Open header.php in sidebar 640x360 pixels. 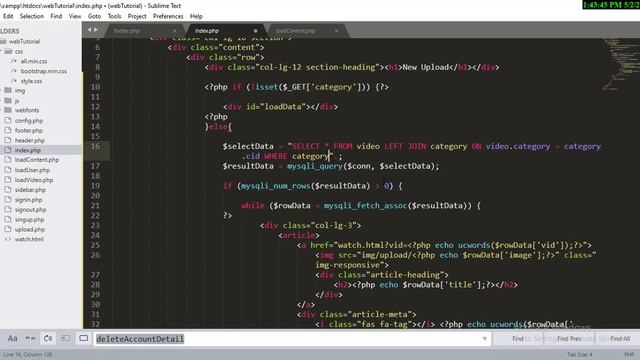click(x=29, y=140)
